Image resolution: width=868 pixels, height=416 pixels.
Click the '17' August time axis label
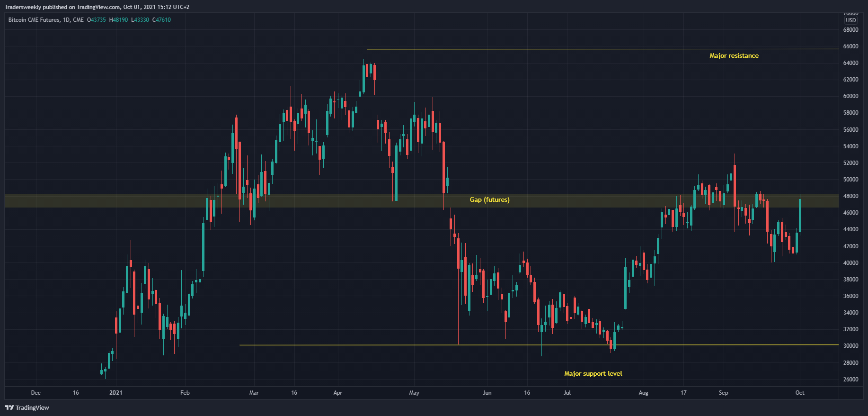click(683, 393)
